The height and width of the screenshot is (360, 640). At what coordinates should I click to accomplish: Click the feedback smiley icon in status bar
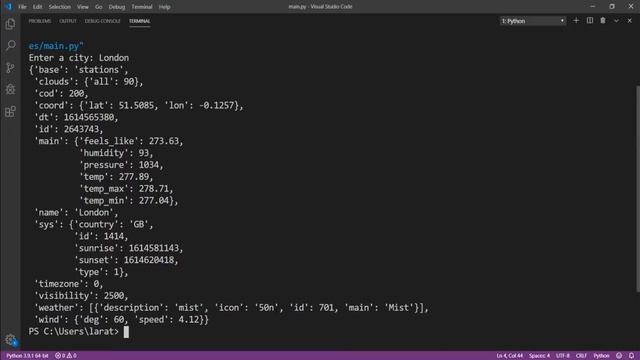point(619,356)
